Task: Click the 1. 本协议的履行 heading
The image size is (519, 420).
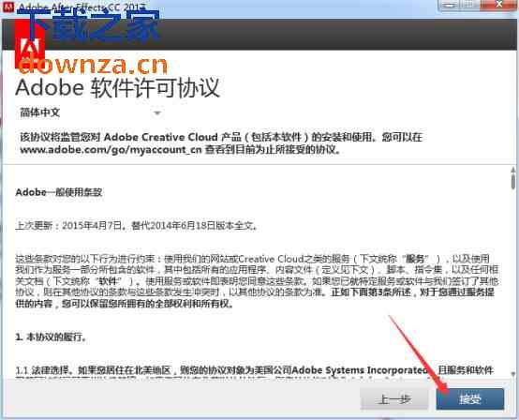Action: point(51,337)
